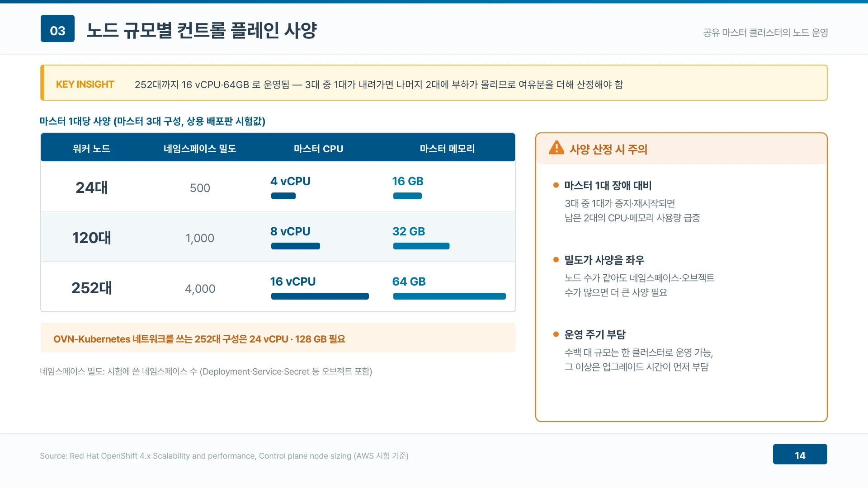
Task: Click the 마스터 1대 장애 대비 bullet
Action: coord(608,185)
